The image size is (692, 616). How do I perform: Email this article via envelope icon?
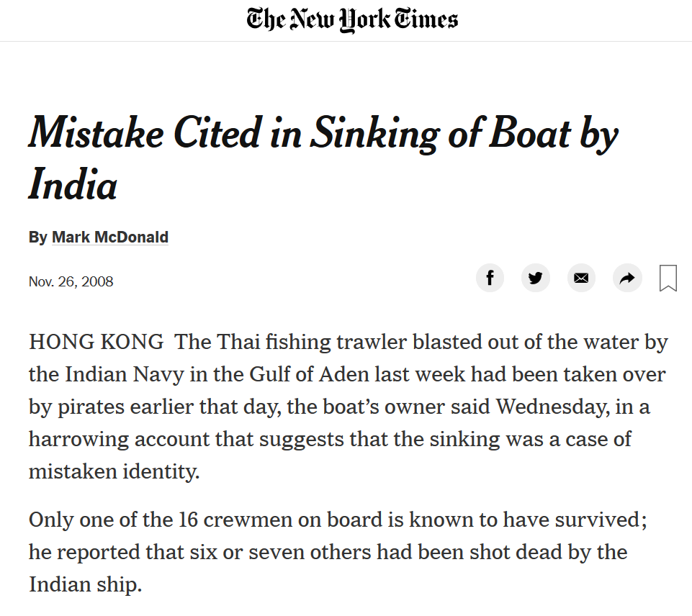click(x=581, y=278)
